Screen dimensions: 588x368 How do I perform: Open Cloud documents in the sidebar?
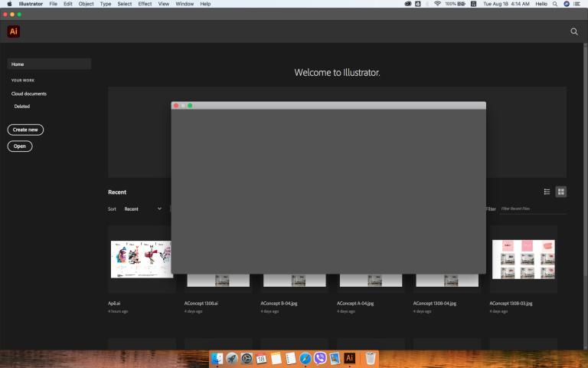(x=29, y=94)
